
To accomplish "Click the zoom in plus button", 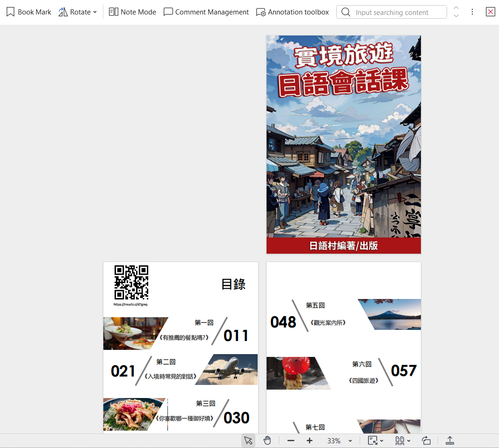I will pyautogui.click(x=310, y=441).
